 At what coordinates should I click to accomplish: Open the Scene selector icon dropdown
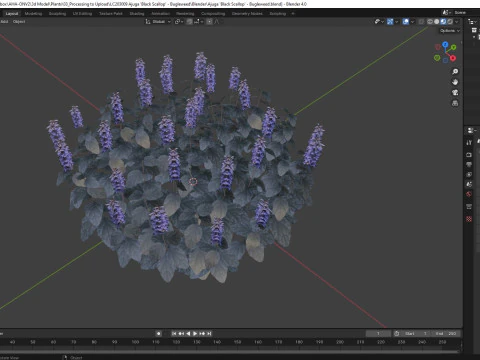[446, 13]
